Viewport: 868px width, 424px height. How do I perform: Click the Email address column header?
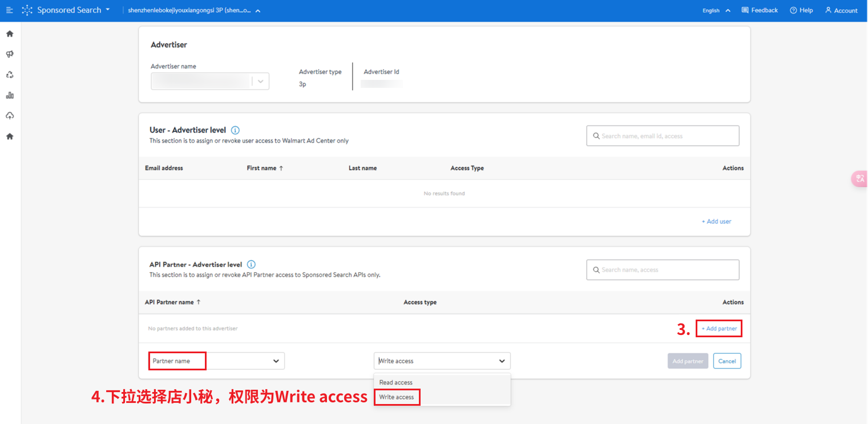pyautogui.click(x=164, y=168)
